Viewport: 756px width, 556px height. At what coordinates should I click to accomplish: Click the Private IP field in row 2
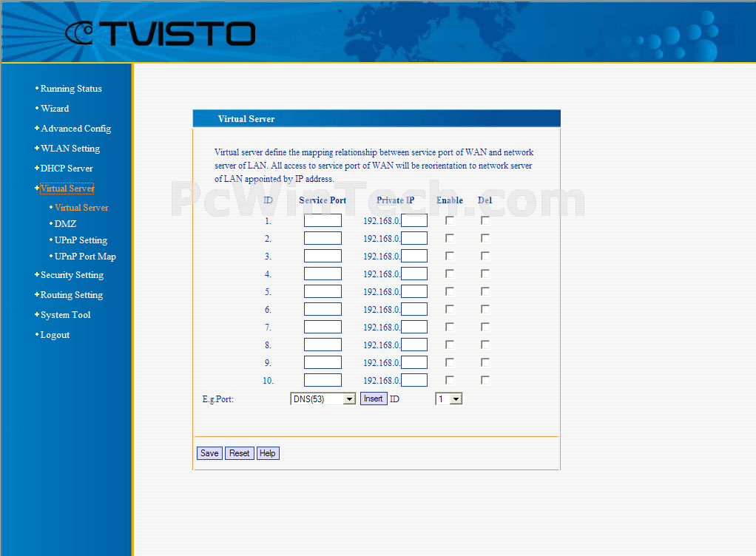414,238
